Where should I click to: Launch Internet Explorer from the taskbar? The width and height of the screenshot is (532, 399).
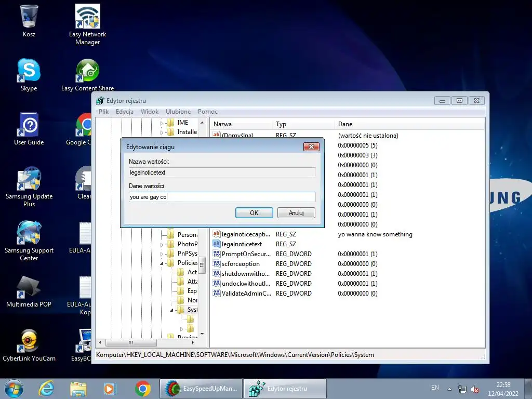[x=46, y=389]
